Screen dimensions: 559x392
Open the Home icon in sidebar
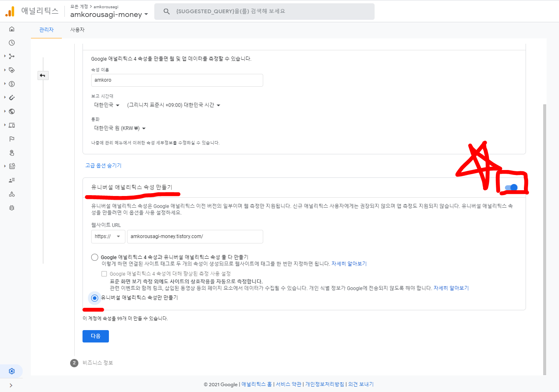coord(12,29)
